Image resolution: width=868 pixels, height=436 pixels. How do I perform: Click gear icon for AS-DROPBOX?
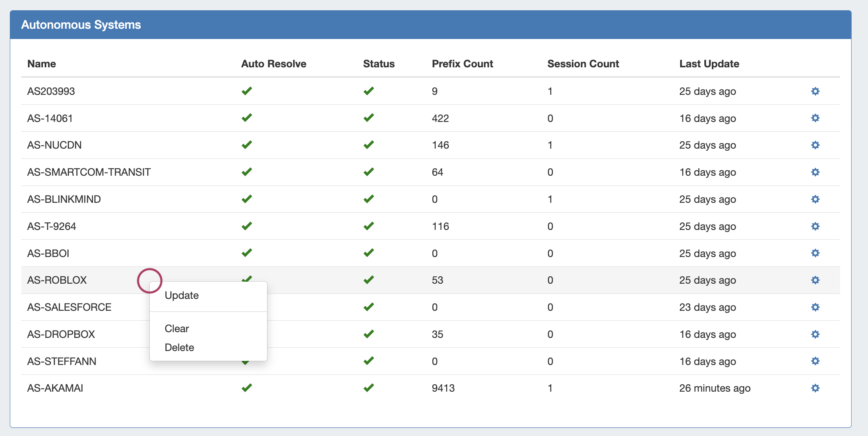[x=815, y=334]
